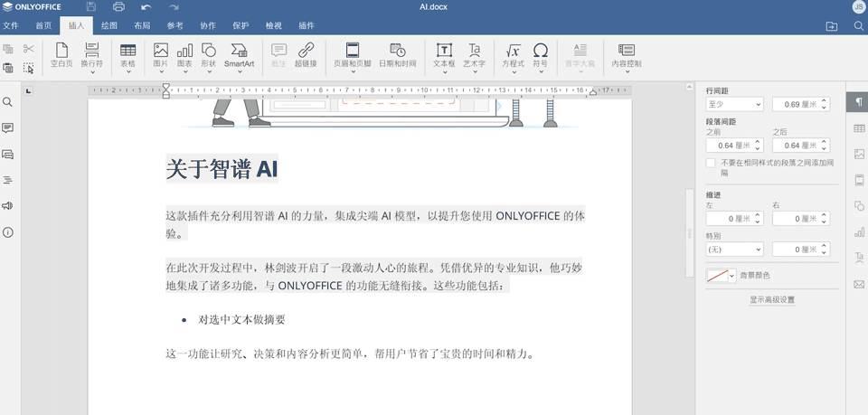This screenshot has height=415, width=868.
Task: Click the Print icon in title bar
Action: coord(118,7)
